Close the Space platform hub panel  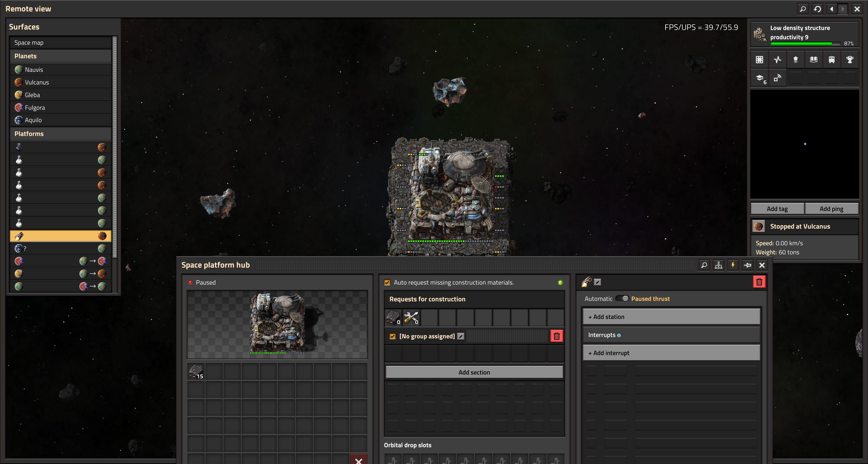pos(762,265)
